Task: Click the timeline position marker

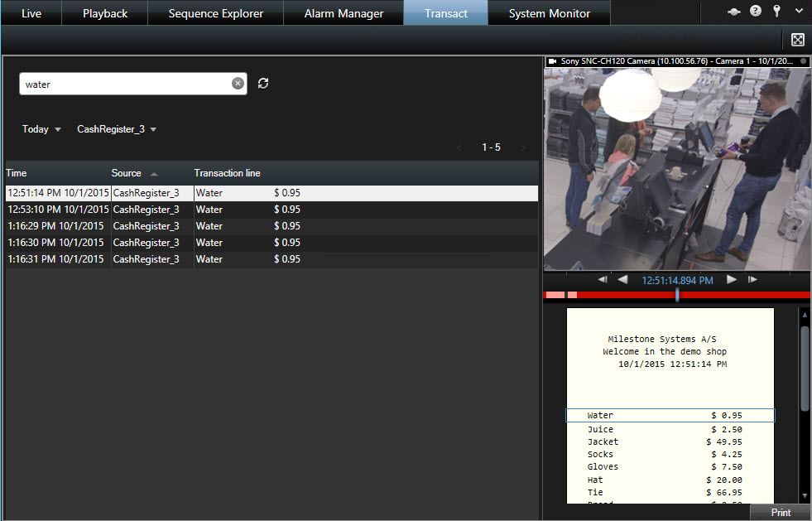Action: point(677,294)
